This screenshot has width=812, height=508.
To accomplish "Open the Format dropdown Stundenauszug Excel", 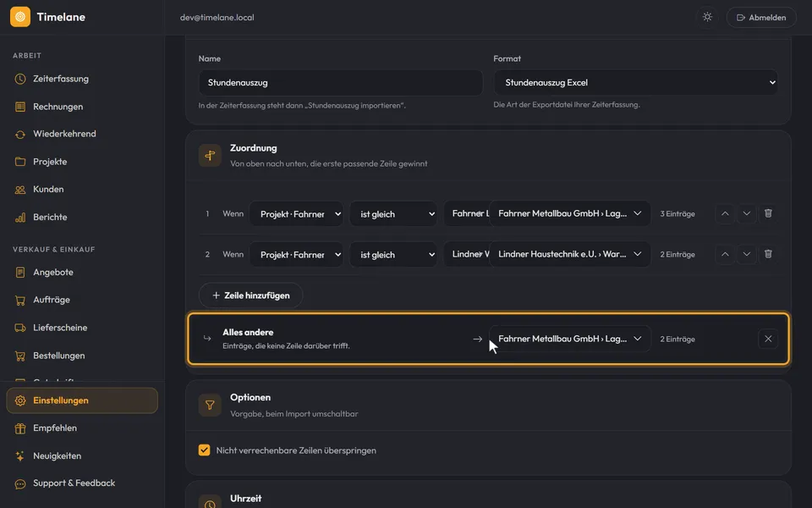I will pos(636,82).
